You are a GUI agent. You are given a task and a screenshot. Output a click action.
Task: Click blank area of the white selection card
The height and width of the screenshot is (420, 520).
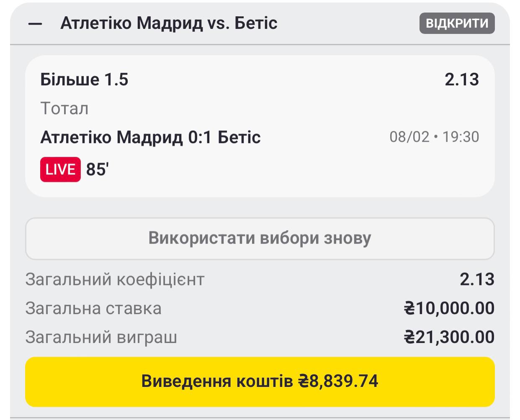click(x=293, y=176)
